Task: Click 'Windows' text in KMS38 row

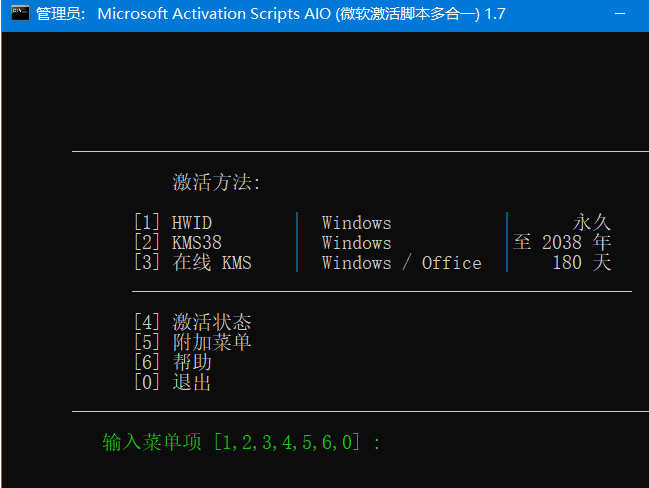Action: [x=357, y=243]
